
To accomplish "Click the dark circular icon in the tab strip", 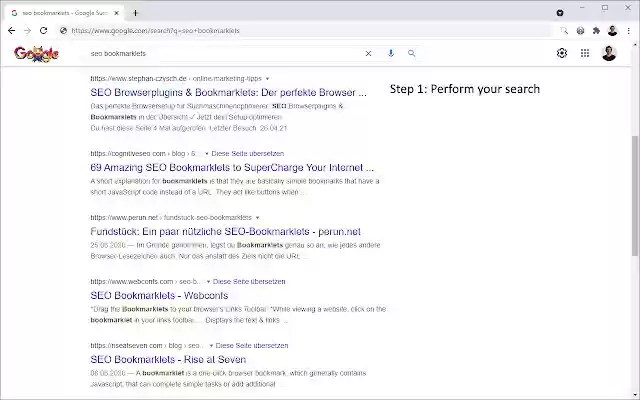I will click(560, 13).
